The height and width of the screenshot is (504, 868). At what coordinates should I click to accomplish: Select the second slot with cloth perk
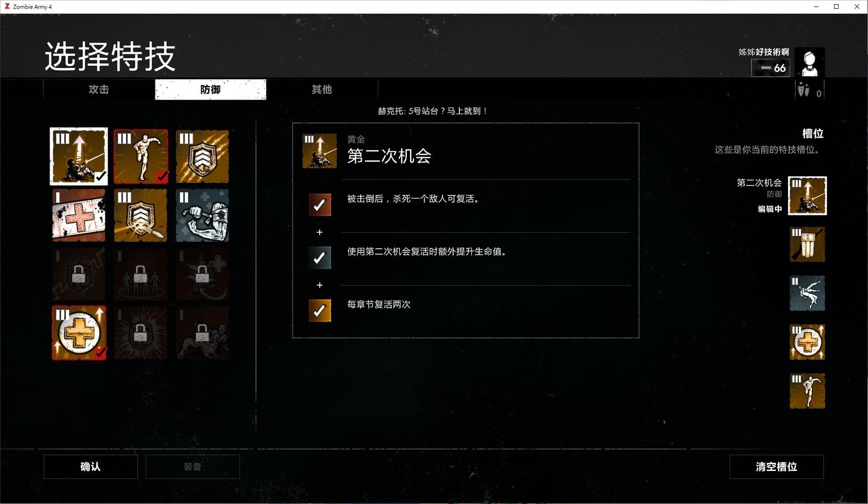pos(807,245)
